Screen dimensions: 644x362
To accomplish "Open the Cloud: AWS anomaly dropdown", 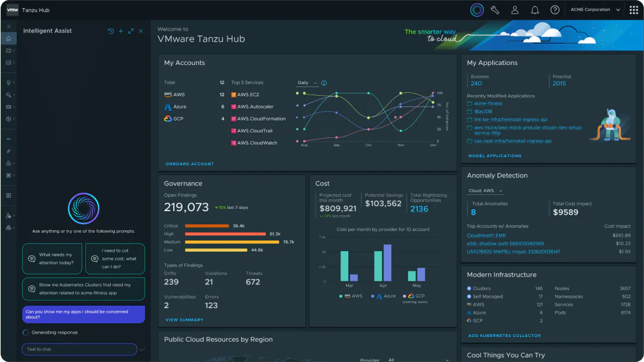I will pos(486,191).
